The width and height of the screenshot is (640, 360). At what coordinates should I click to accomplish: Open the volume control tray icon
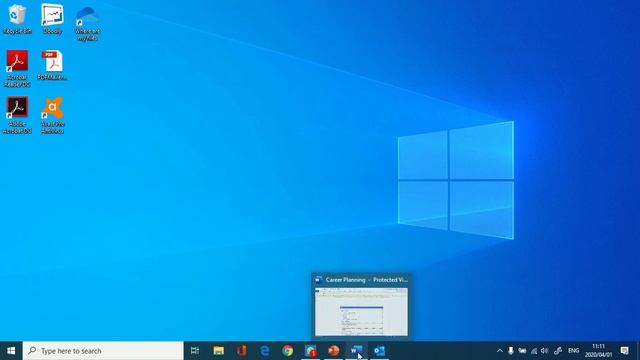[x=544, y=351]
